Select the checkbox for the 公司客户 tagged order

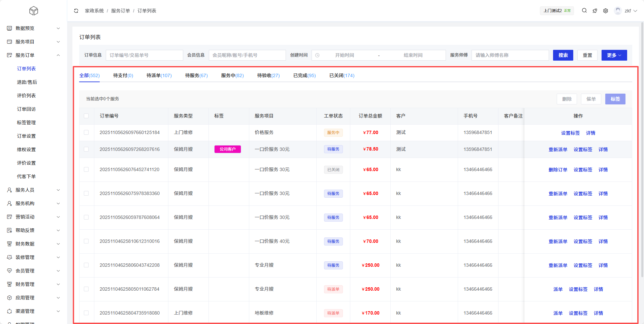coord(86,149)
